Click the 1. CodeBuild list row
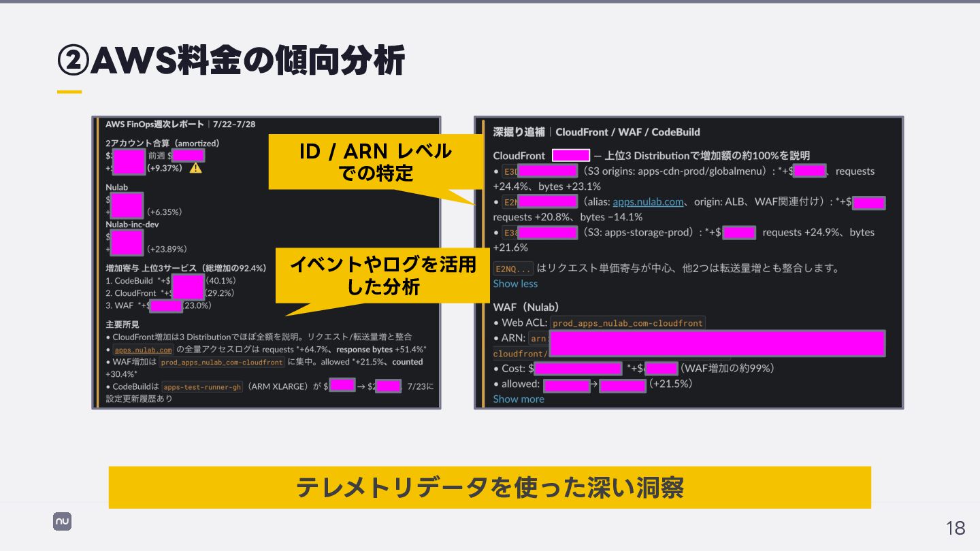The image size is (980, 551). click(x=170, y=280)
